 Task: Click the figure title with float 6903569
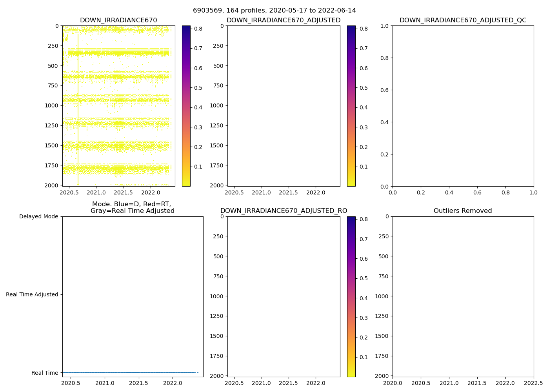[274, 11]
